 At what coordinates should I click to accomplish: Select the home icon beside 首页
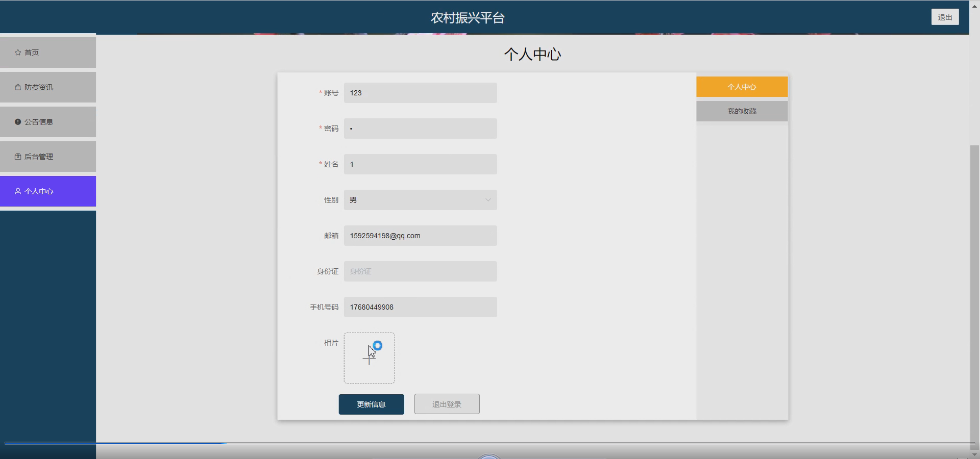tap(17, 52)
